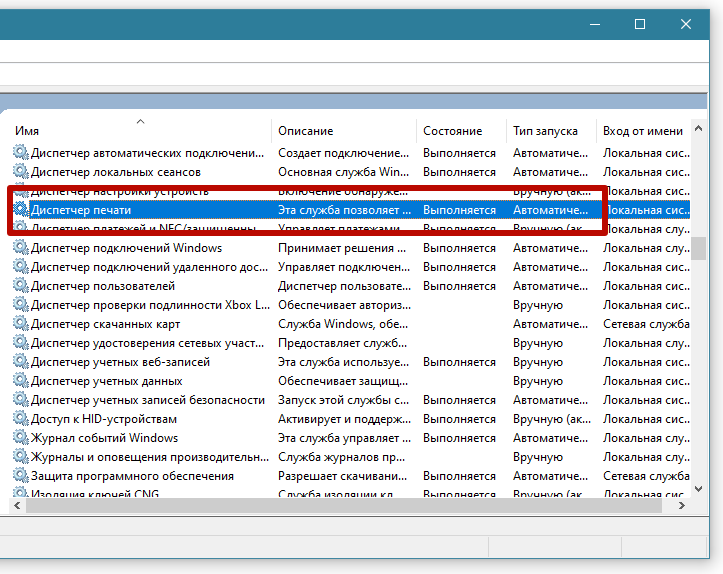Click gear icon of Диспетчер подключений Windows

(x=20, y=248)
